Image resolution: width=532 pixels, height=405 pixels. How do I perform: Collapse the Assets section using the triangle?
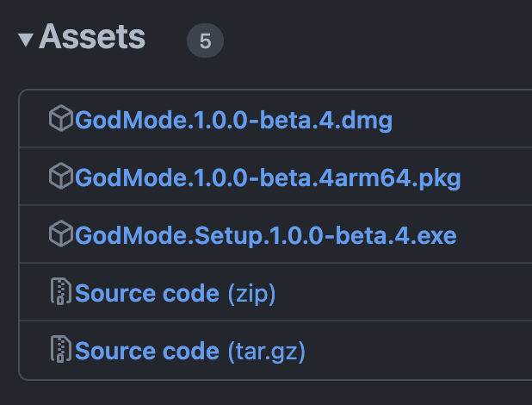pos(26,40)
